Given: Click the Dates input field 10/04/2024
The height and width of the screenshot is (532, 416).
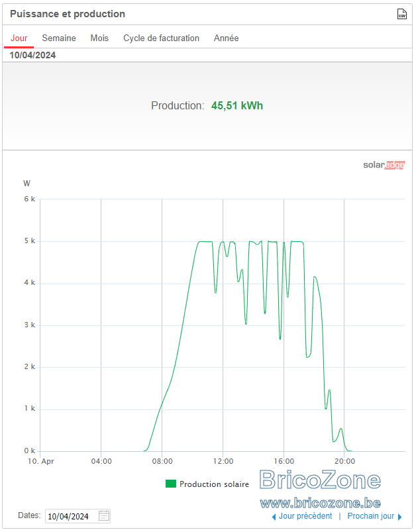Looking at the screenshot, I should [78, 516].
